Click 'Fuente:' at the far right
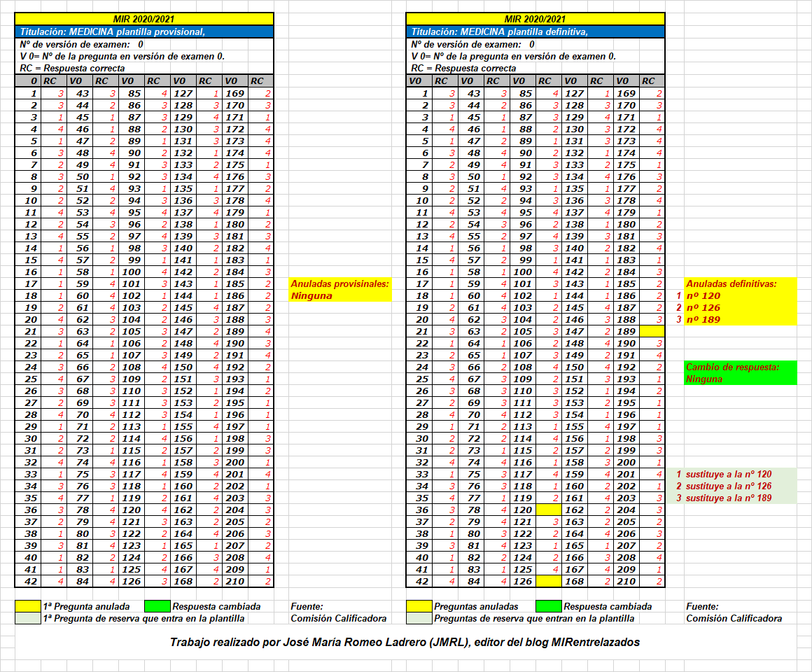 702,606
